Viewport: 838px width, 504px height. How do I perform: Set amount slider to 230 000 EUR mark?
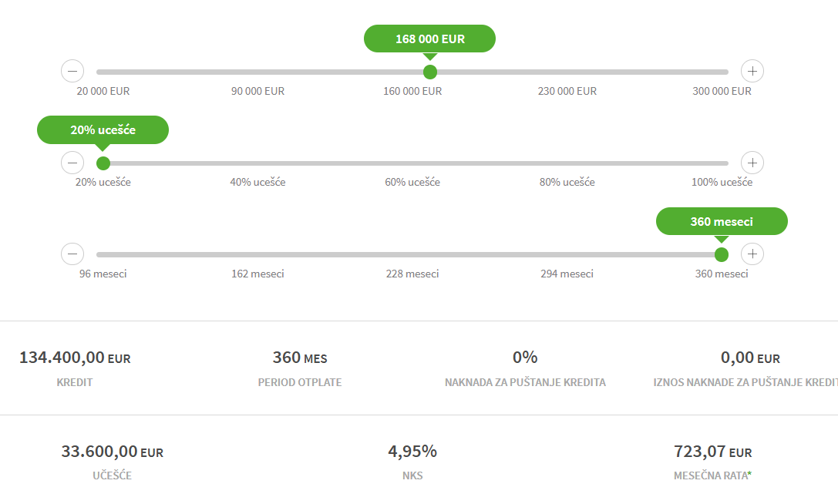(567, 72)
